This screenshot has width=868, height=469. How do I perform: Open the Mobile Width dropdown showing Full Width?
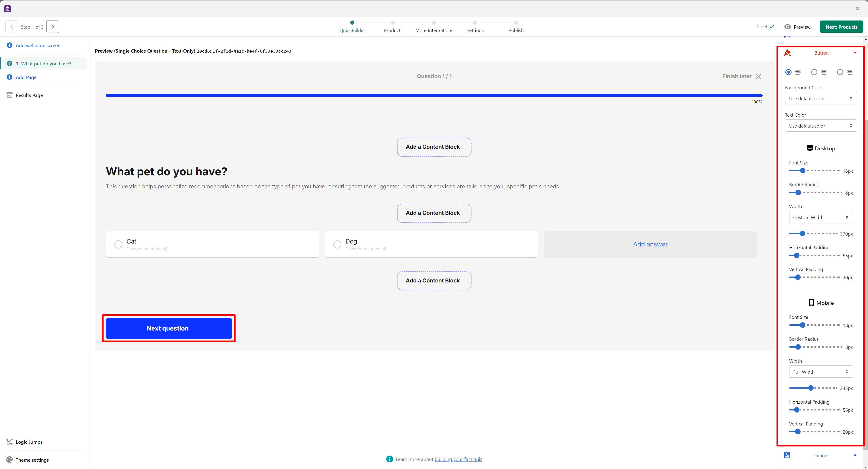coord(821,372)
